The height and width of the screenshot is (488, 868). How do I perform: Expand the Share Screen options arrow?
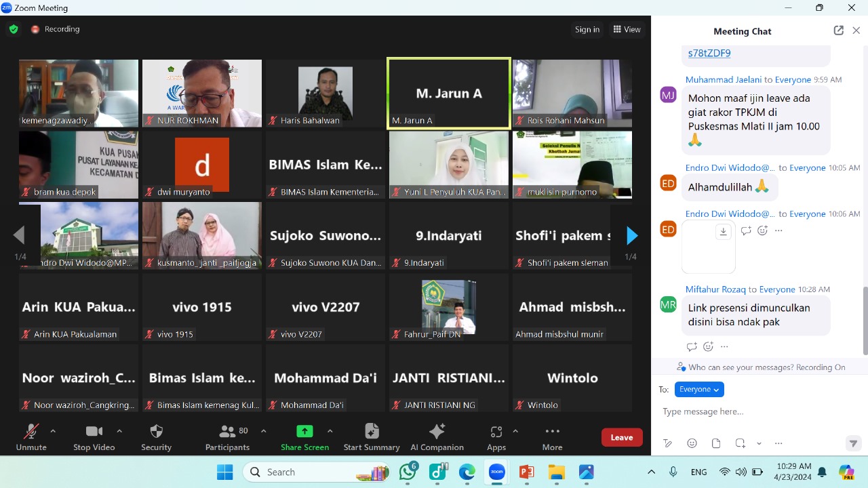click(x=330, y=431)
